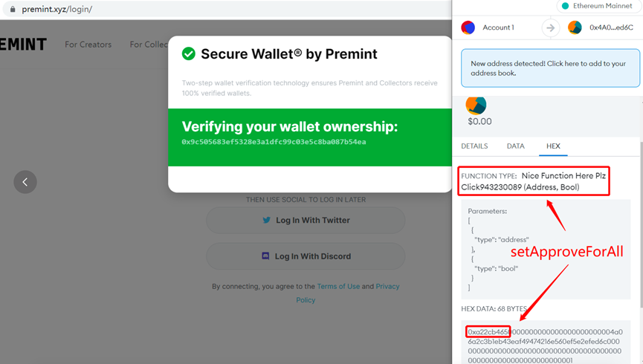Click the arrow between account and recipient
Image resolution: width=643 pixels, height=364 pixels.
tap(550, 27)
